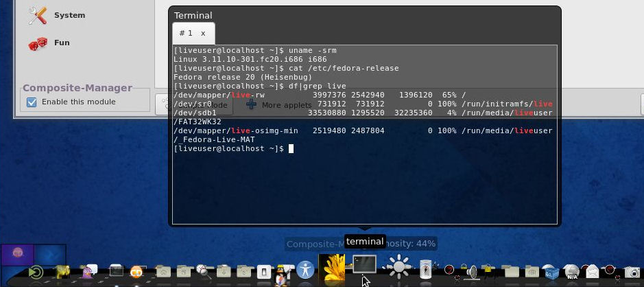644x287 pixels.
Task: Click 'Fedora release 20 (Heisenbug)' output
Action: (243, 78)
